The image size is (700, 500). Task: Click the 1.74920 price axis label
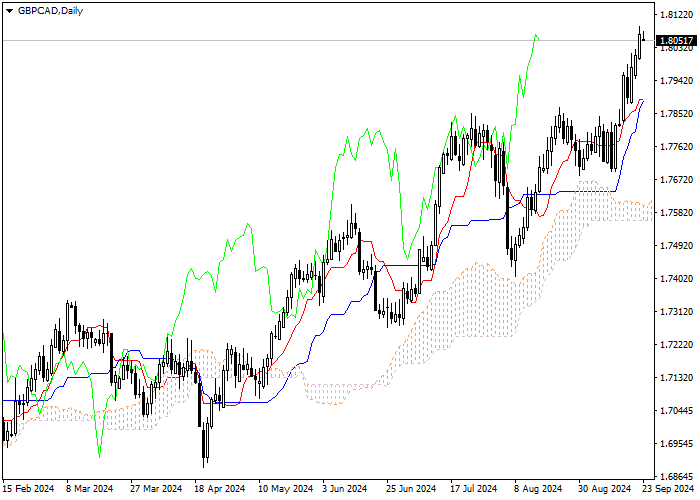676,246
